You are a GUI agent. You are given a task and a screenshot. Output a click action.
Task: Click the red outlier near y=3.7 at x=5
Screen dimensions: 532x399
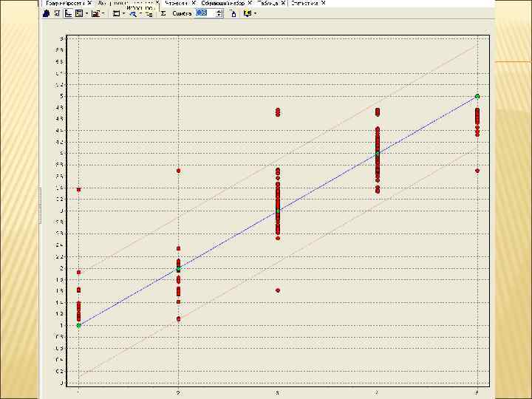point(477,171)
